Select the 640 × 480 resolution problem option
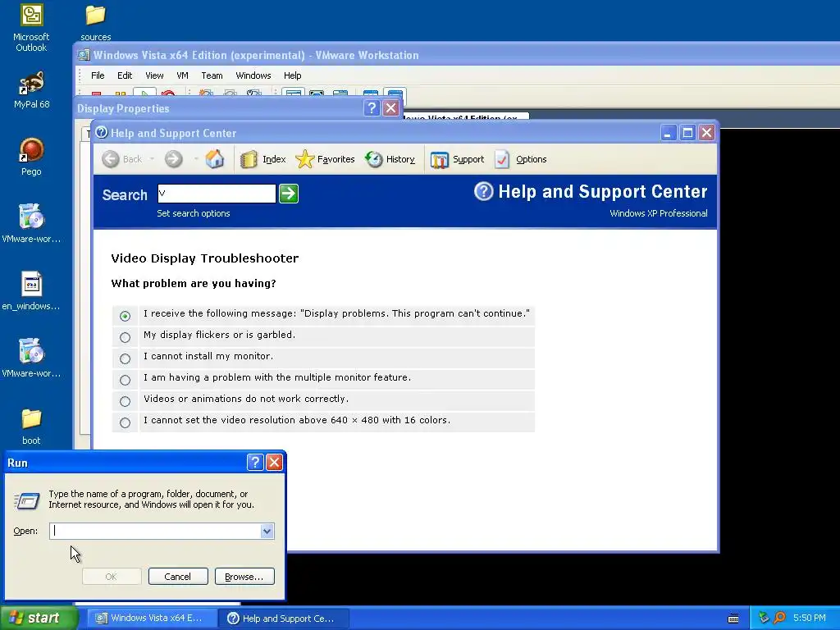Image resolution: width=840 pixels, height=630 pixels. point(125,423)
